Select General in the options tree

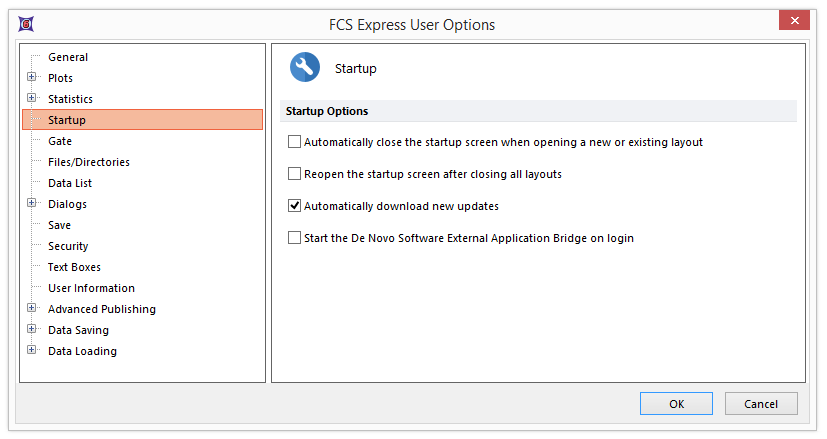point(68,57)
